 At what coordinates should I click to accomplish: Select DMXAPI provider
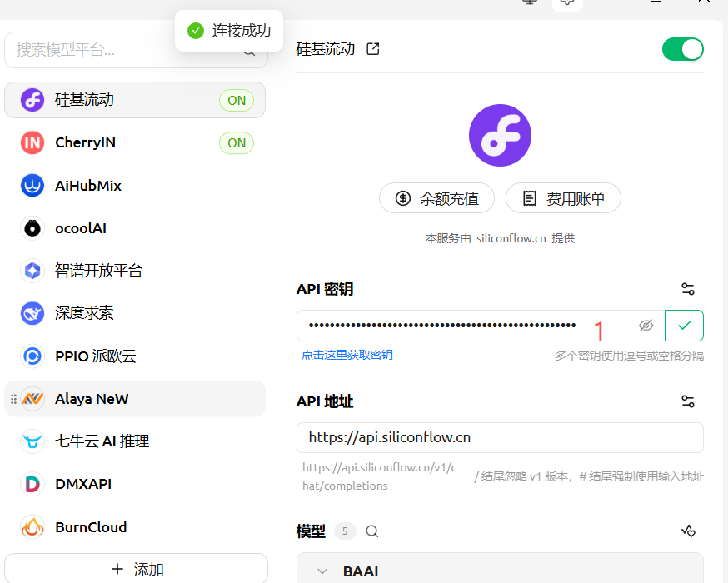(135, 484)
